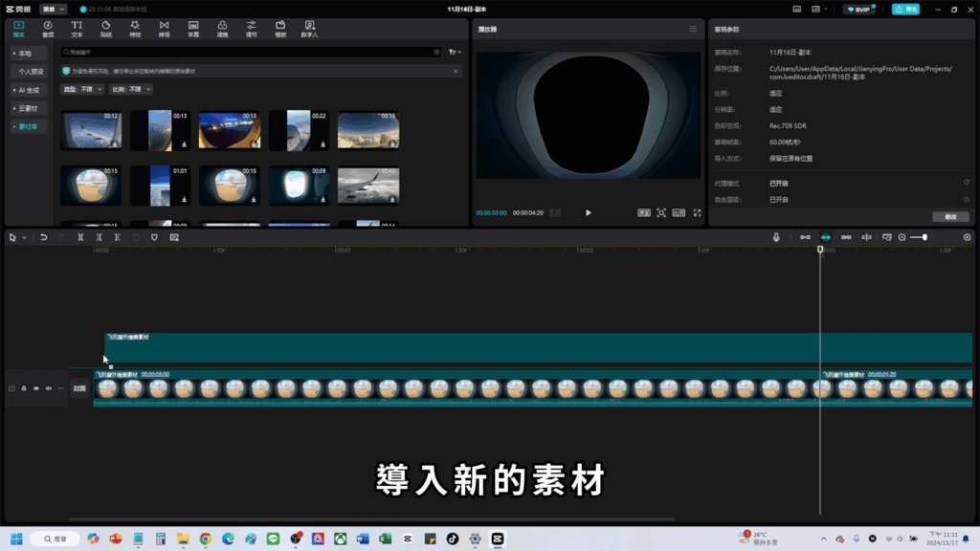Click the timeline zoom-in icon
This screenshot has width=980, height=551.
pyautogui.click(x=967, y=237)
